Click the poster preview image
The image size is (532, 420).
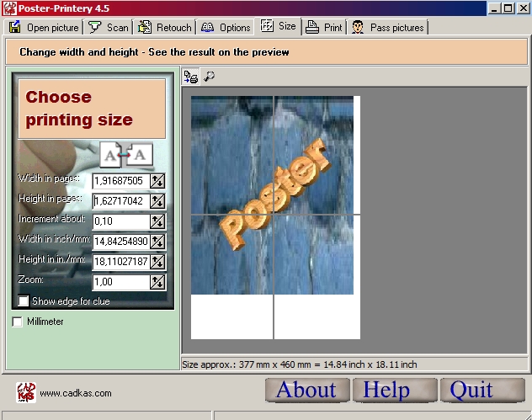[x=272, y=195]
